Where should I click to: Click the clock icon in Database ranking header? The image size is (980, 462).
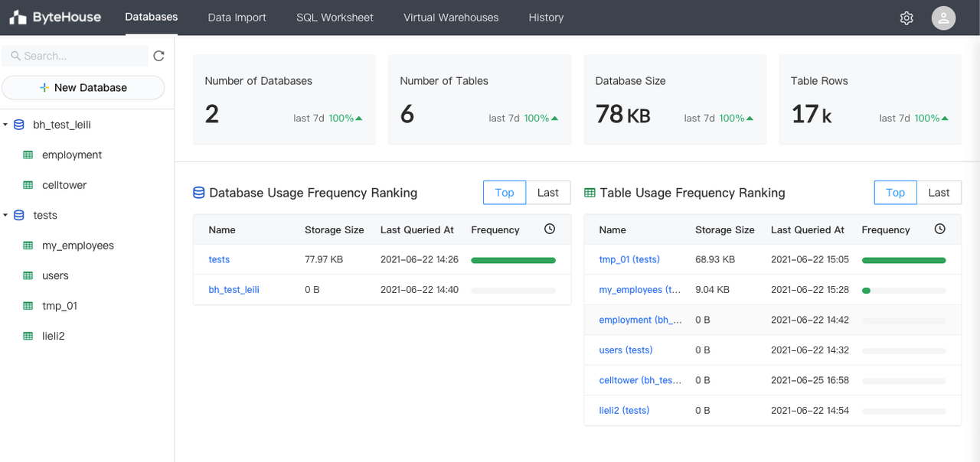click(x=550, y=229)
